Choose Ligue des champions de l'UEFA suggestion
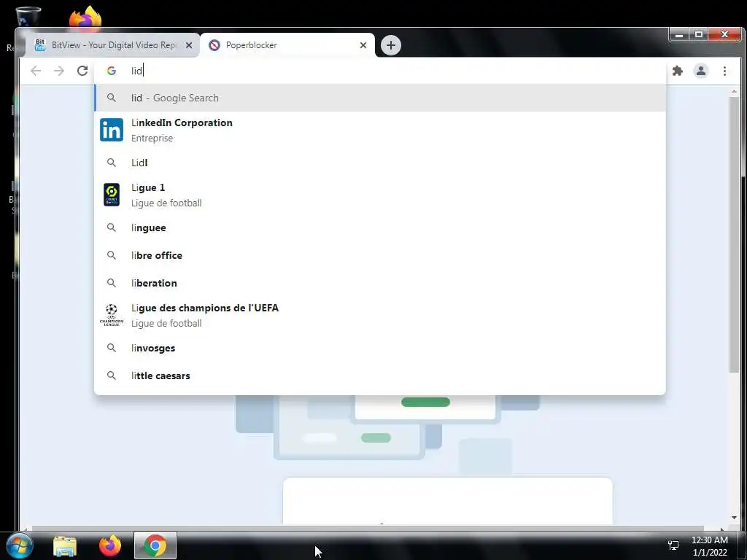The image size is (747, 560). (x=379, y=315)
